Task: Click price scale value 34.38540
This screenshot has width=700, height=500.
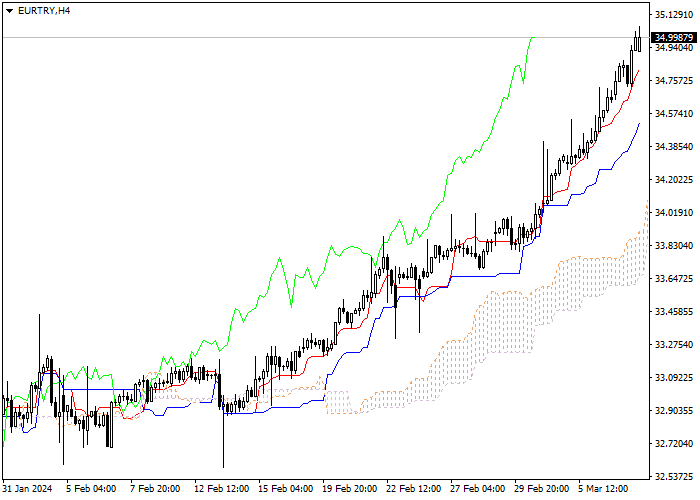Action: 674,147
